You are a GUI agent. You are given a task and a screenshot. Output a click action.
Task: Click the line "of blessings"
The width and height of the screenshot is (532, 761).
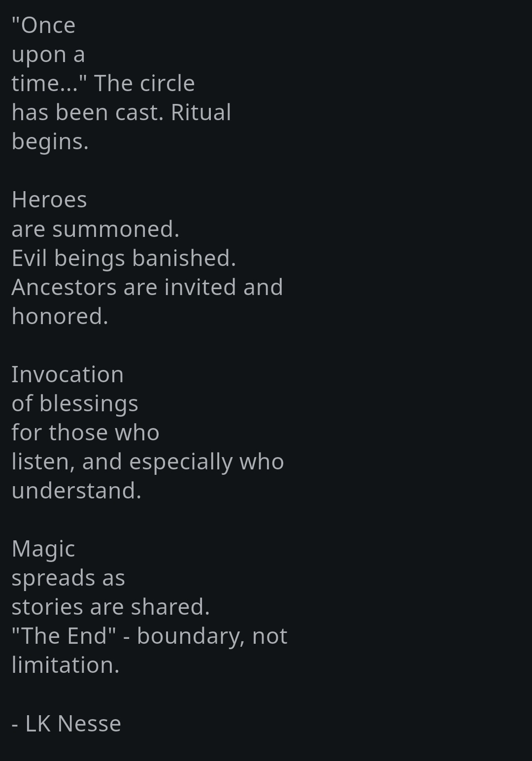click(75, 403)
